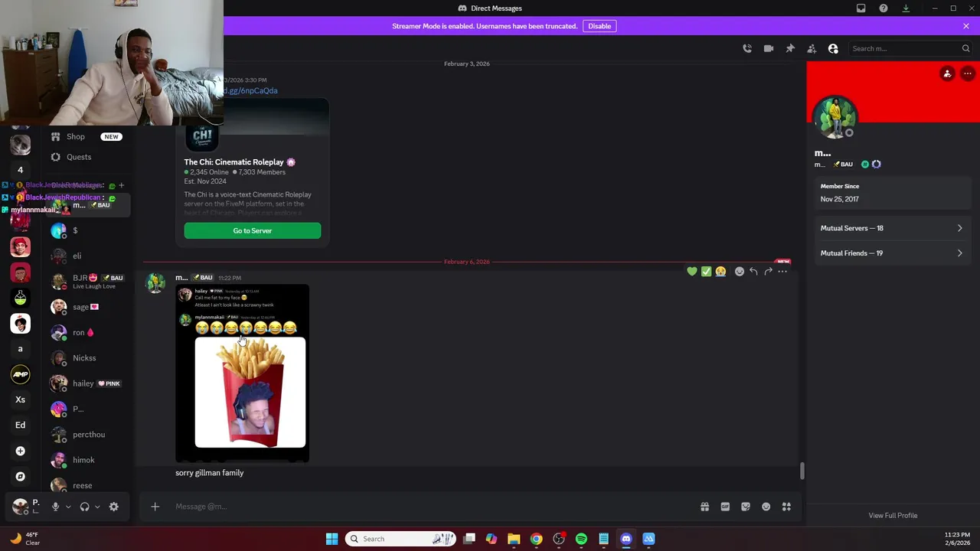Screen dimensions: 980x551
Task: React with crying face emoji
Action: (720, 272)
